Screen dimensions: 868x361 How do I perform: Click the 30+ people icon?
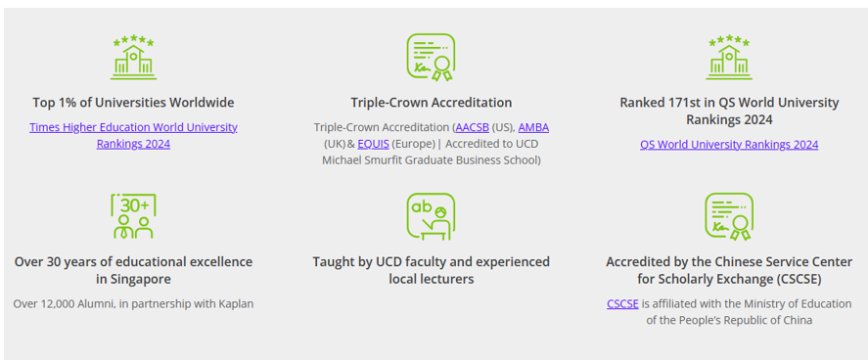click(x=133, y=216)
